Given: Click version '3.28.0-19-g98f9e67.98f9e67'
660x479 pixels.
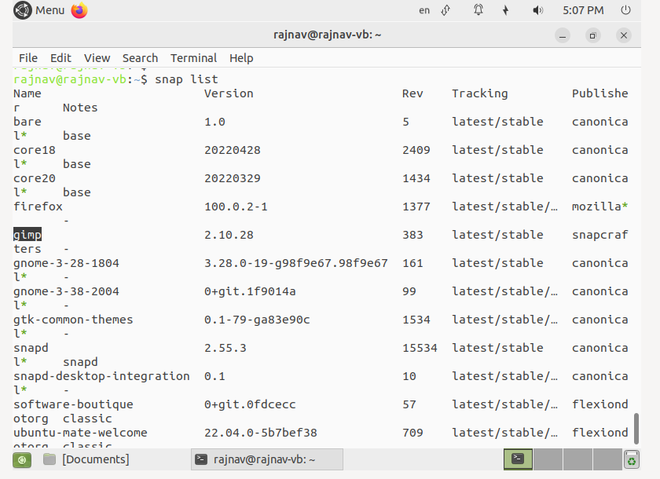Looking at the screenshot, I should (x=296, y=263).
